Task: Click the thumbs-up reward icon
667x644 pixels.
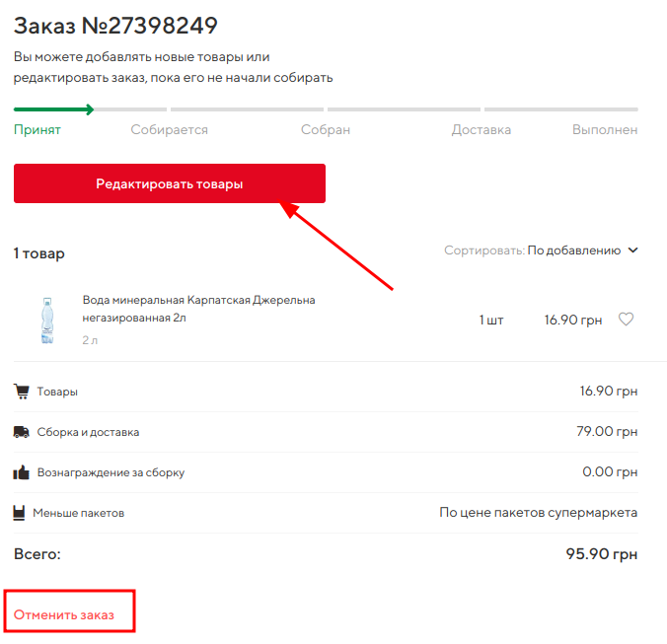Action: pos(22,472)
